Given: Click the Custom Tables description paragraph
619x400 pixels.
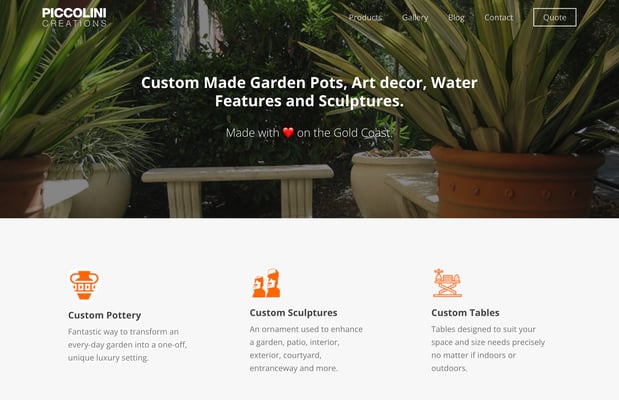Looking at the screenshot, I should click(488, 348).
